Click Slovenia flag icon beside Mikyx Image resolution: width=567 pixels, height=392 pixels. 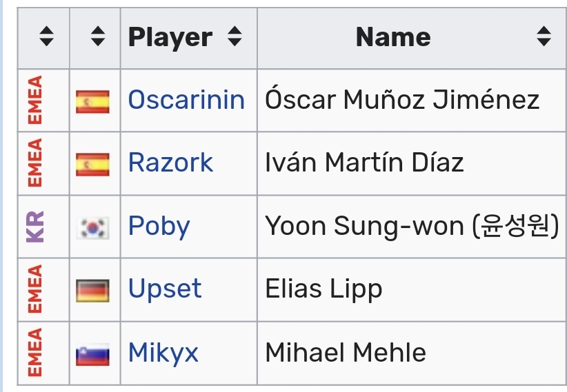(x=92, y=354)
